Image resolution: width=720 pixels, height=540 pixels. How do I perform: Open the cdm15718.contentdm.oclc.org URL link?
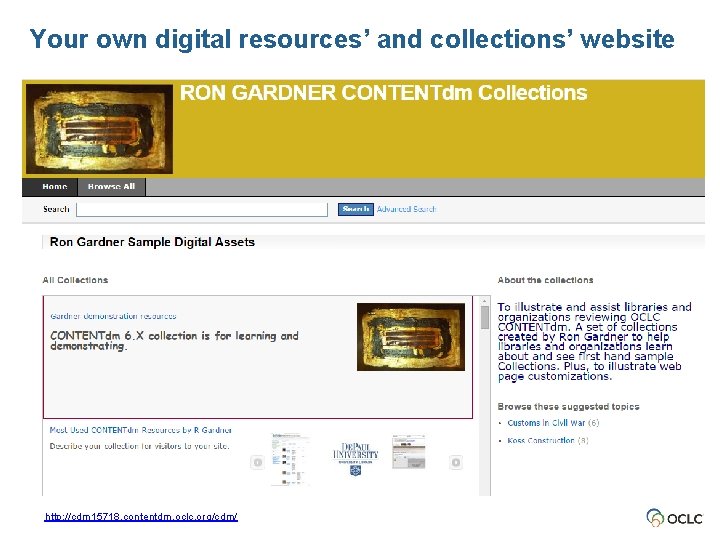pos(141,517)
